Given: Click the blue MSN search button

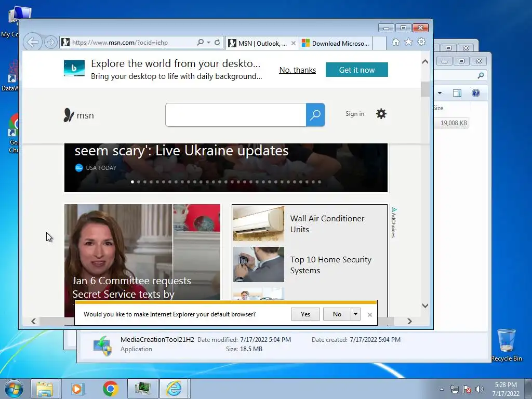Looking at the screenshot, I should pos(315,115).
